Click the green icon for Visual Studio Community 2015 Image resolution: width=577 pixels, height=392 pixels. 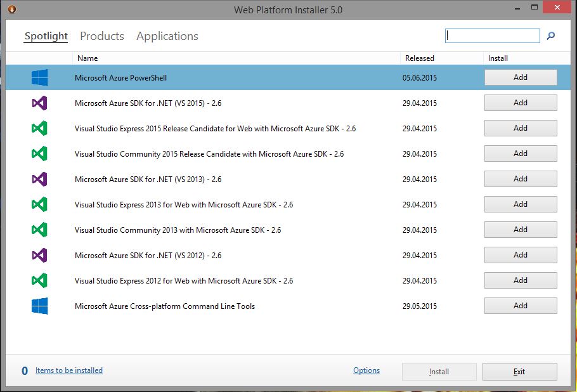click(40, 154)
